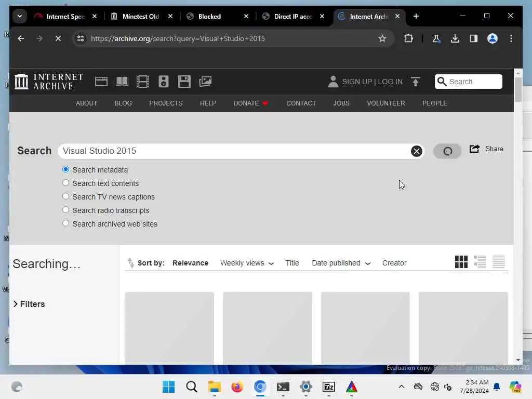The width and height of the screenshot is (532, 399).
Task: Open the BLOG nav item
Action: 123,103
